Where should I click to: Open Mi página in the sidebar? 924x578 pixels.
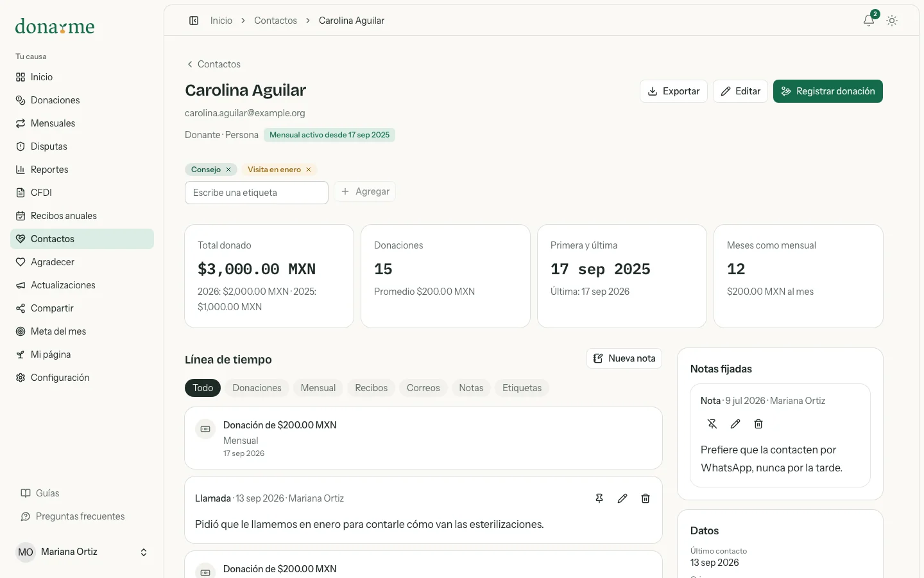tap(82, 355)
